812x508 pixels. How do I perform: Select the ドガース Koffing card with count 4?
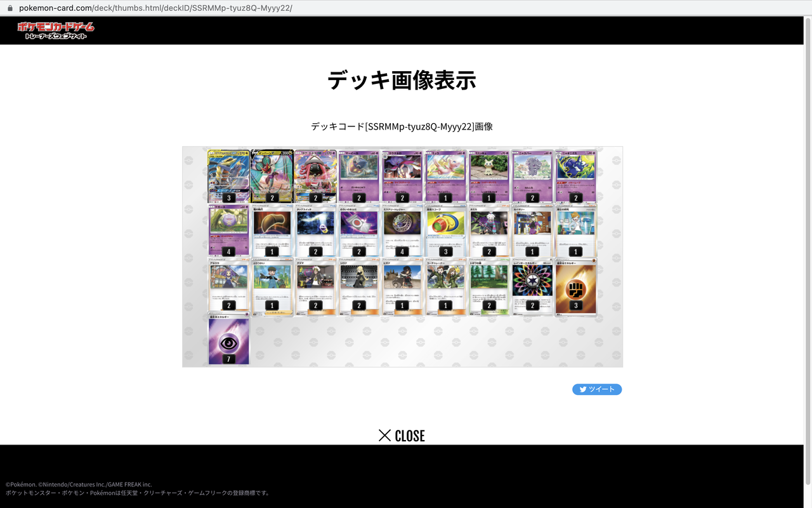coord(229,230)
